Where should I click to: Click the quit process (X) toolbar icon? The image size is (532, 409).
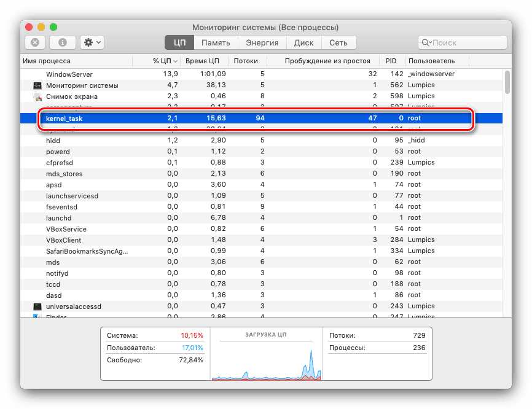coord(35,42)
